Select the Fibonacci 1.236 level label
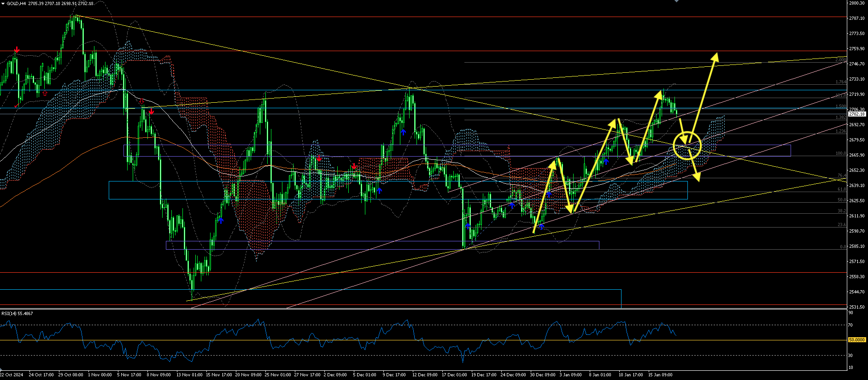868x380 pixels. point(841,132)
